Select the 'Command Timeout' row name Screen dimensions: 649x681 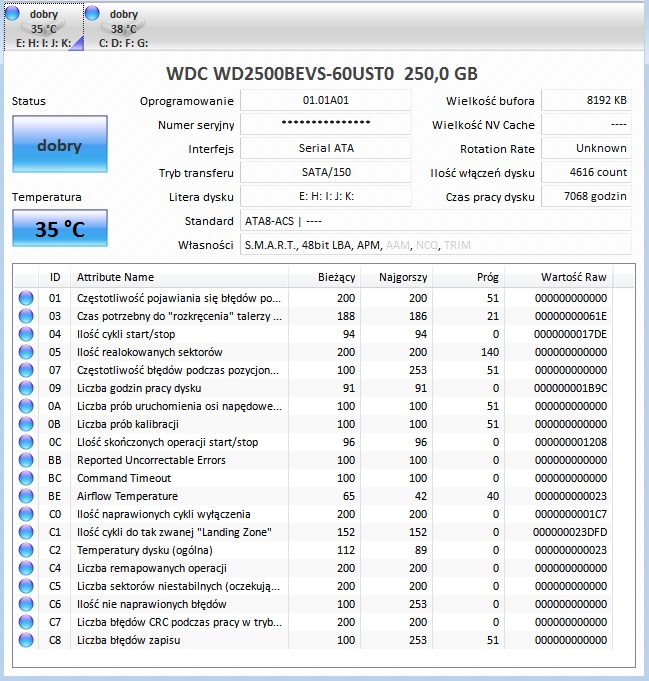point(124,478)
